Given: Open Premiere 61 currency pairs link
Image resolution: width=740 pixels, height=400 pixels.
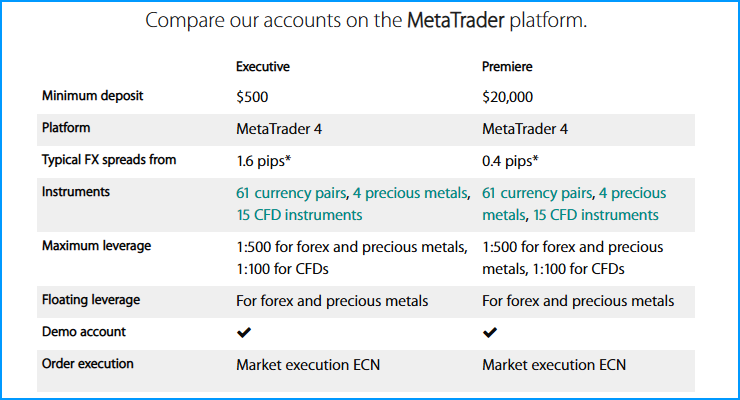Looking at the screenshot, I should [x=537, y=193].
